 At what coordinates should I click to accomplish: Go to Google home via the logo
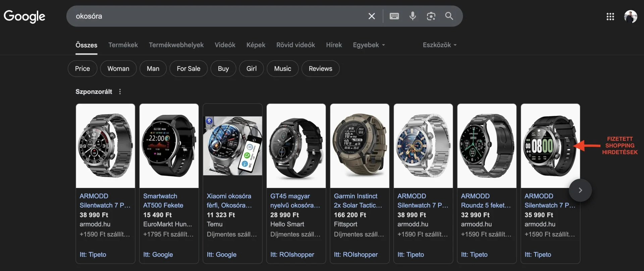pos(24,16)
